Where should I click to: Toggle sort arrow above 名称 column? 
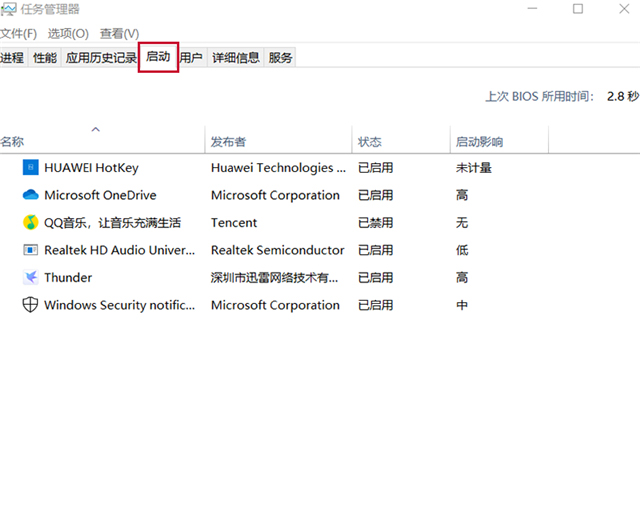coord(96,129)
